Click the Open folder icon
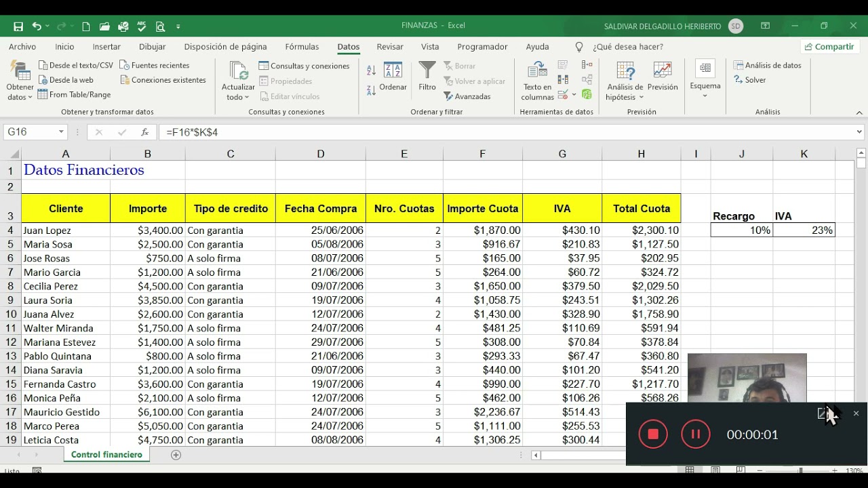Viewport: 868px width, 488px height. [104, 26]
